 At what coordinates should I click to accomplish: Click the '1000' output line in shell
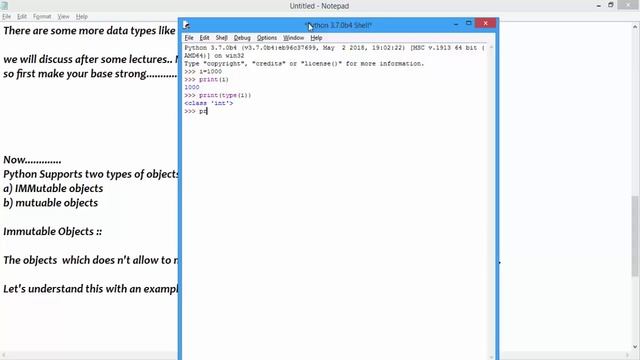(x=192, y=87)
